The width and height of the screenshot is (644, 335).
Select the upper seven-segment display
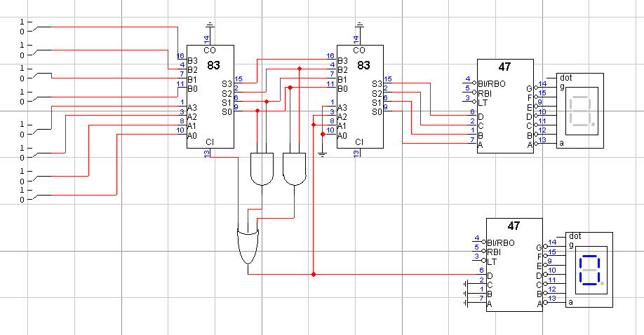(x=580, y=111)
